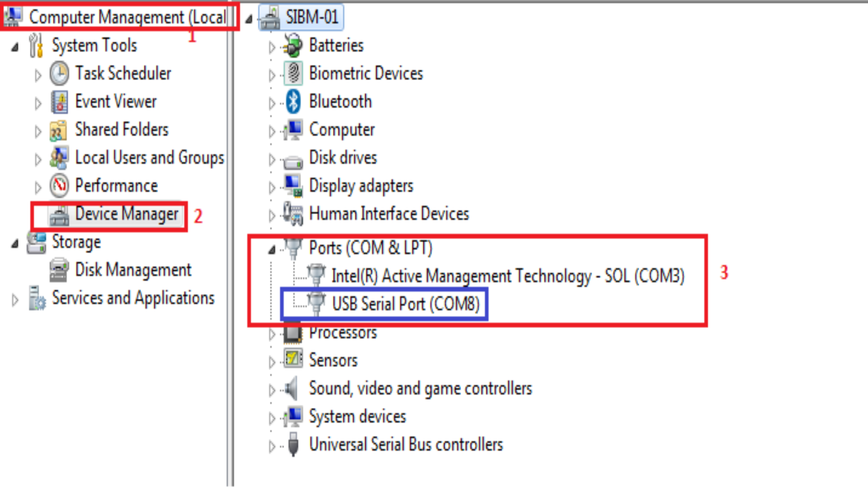Screen dimensions: 868x488
Task: Open Disk Management under Storage
Action: [133, 270]
